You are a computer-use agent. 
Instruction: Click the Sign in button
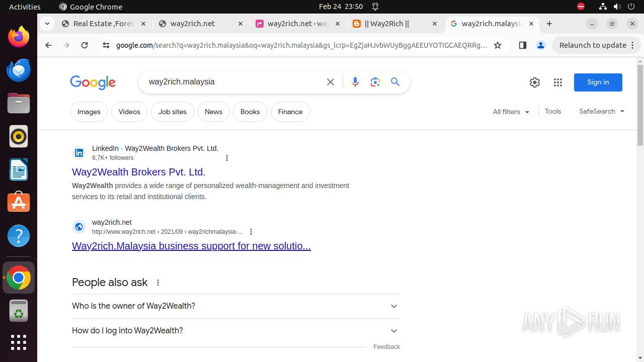coord(598,82)
